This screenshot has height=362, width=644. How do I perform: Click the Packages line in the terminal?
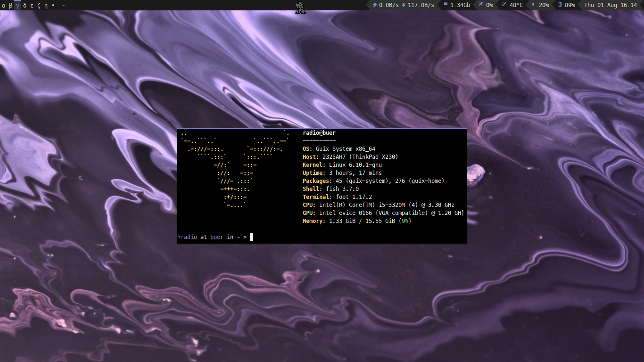(x=373, y=181)
